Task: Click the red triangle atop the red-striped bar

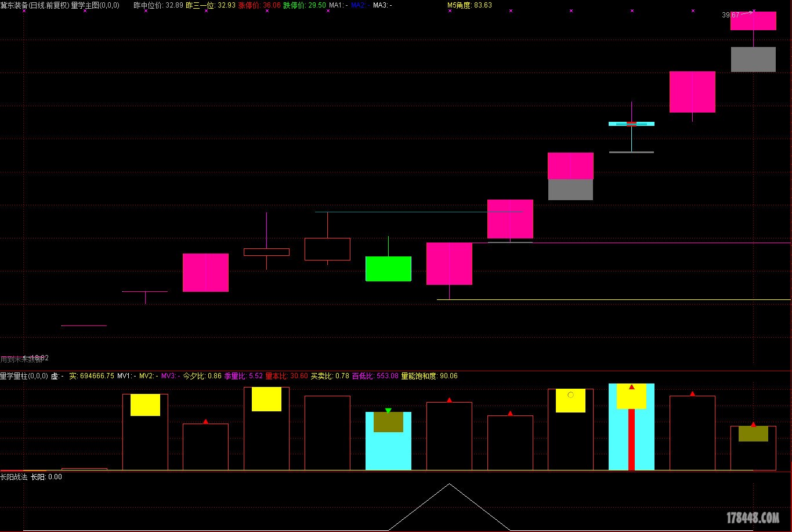Action: coord(631,387)
